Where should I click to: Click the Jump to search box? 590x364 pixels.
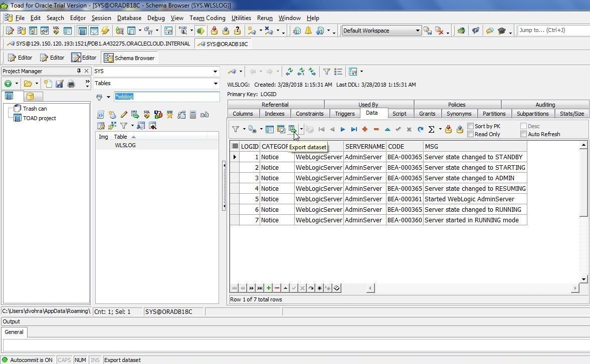tap(553, 30)
